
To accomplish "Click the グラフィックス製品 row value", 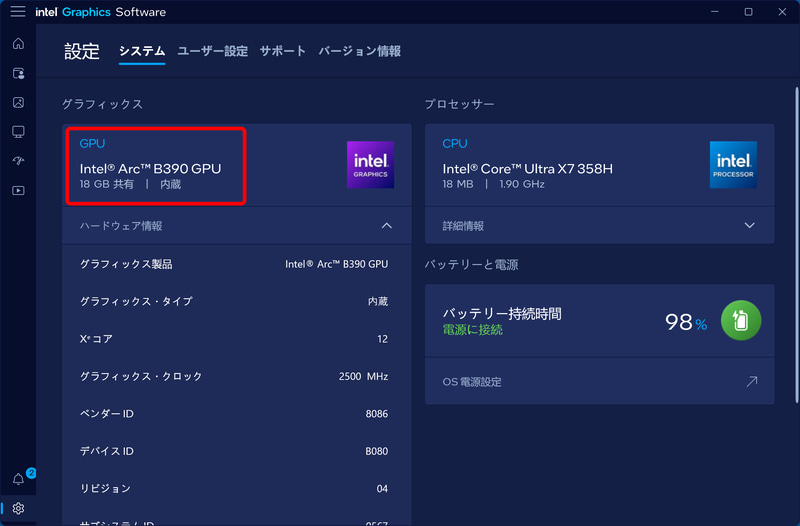I will (x=337, y=264).
